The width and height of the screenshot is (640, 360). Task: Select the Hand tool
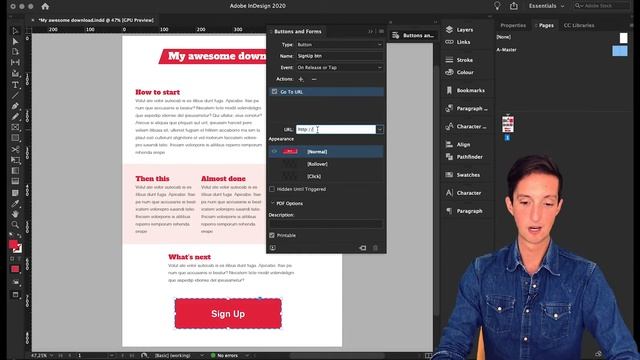coord(15,214)
